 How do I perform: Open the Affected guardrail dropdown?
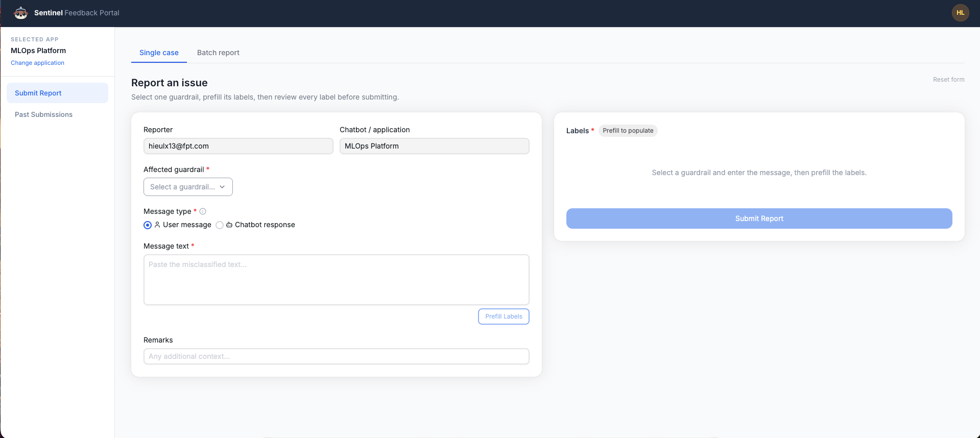(x=188, y=187)
